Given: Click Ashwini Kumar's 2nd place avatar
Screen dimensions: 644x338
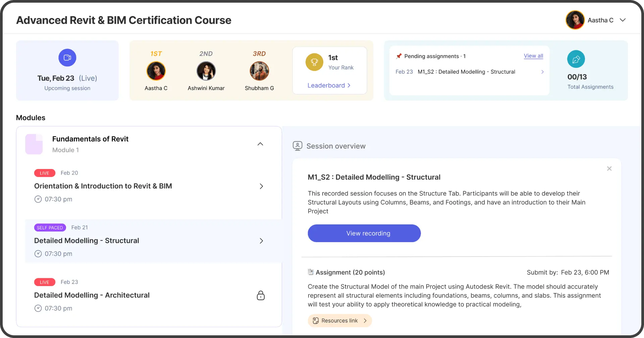Looking at the screenshot, I should pos(206,71).
